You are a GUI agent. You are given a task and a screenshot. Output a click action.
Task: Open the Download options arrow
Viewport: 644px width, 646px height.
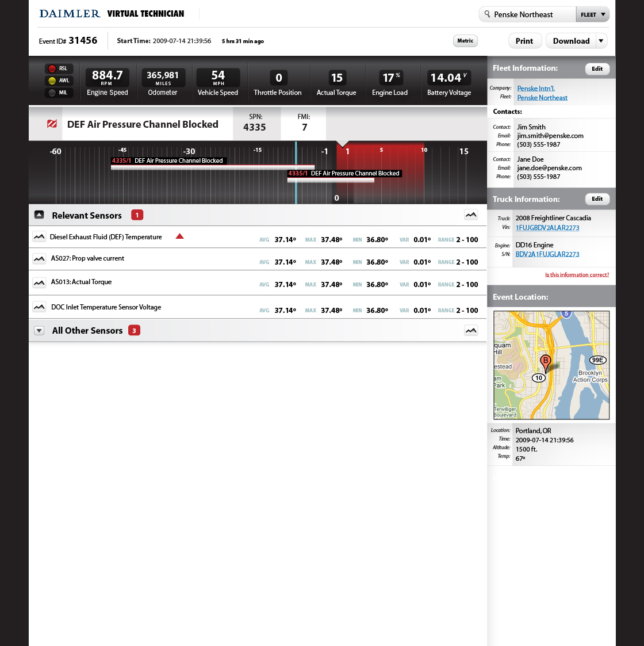pos(601,41)
